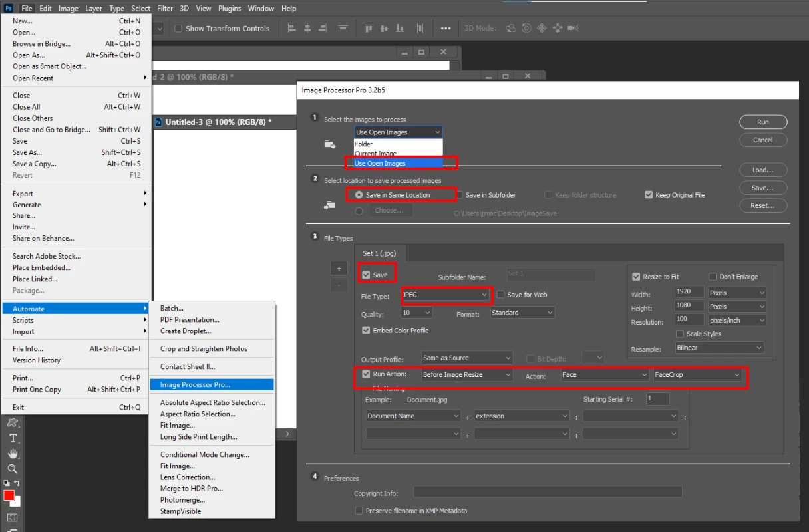Screen dimensions: 809x532
Task: Click the Align Left Edges icon
Action: coord(291,28)
